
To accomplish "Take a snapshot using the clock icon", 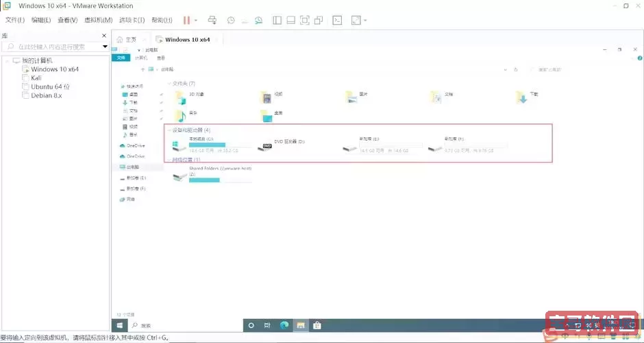I will (231, 20).
